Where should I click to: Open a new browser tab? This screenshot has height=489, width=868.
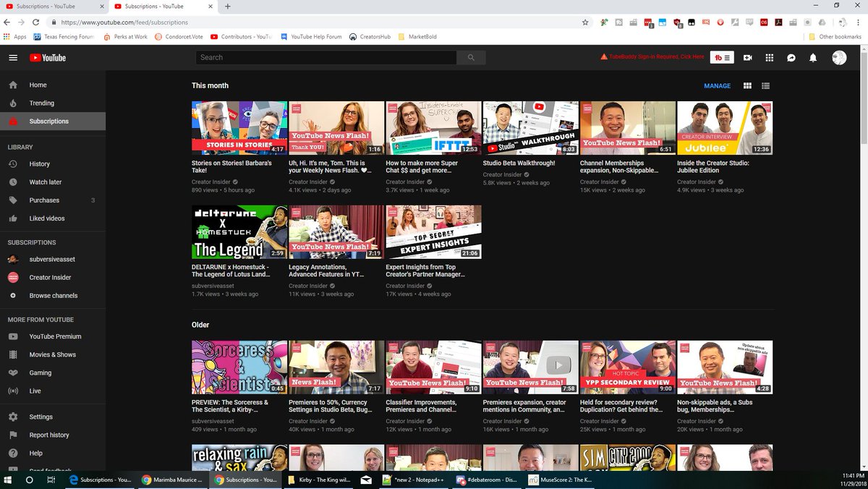click(x=228, y=7)
